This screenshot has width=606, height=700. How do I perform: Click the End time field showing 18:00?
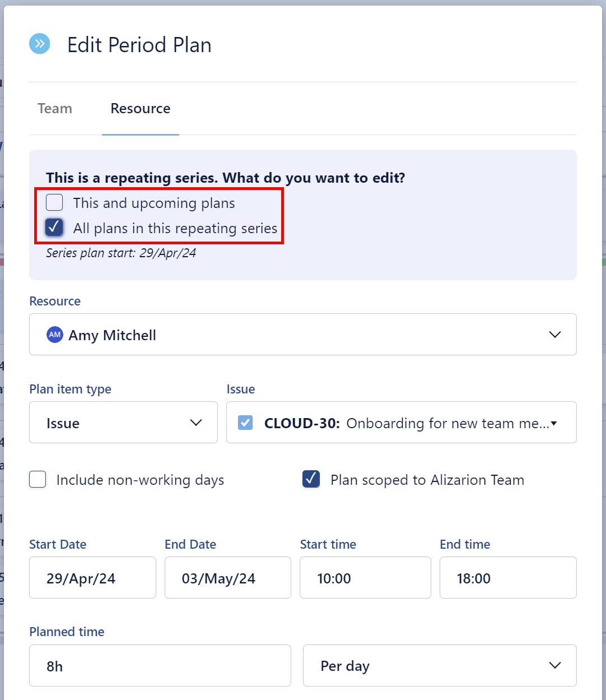coord(507,578)
